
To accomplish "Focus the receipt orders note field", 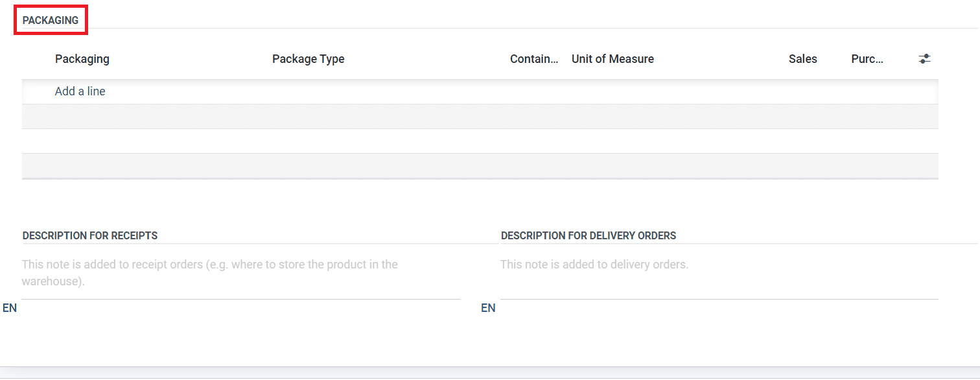I will click(240, 273).
